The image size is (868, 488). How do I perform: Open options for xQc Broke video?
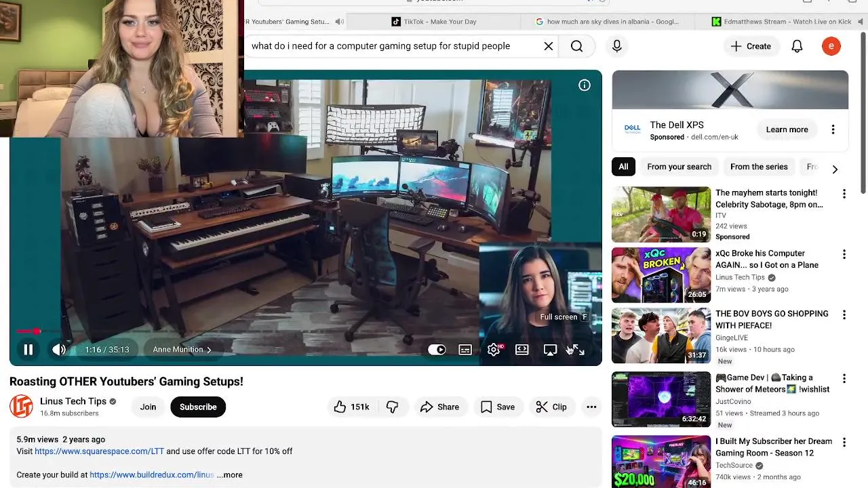coord(844,254)
